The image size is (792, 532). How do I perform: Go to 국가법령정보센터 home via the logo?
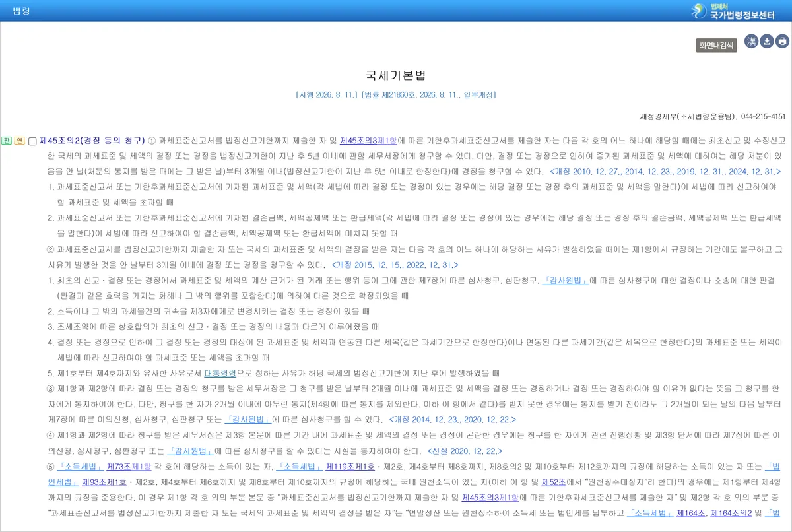(733, 12)
